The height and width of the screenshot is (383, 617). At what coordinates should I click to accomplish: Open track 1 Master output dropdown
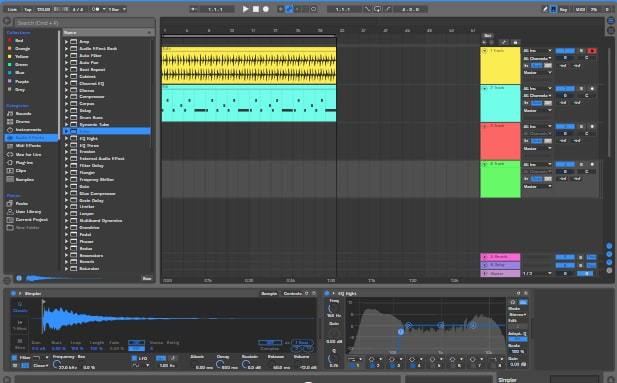tap(537, 73)
